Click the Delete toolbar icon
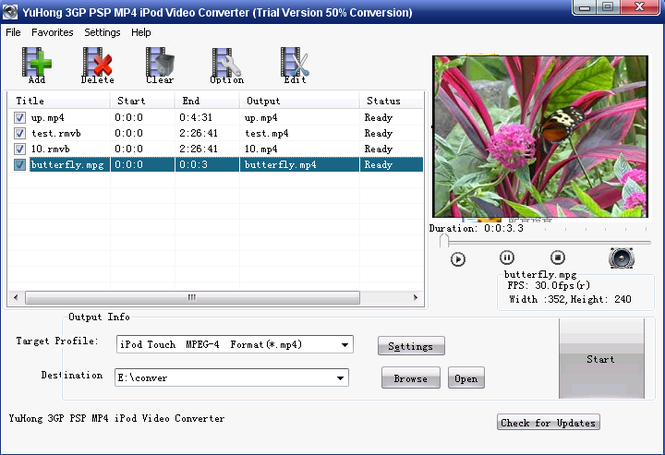Screen dimensions: 665x455 pyautogui.click(x=98, y=65)
